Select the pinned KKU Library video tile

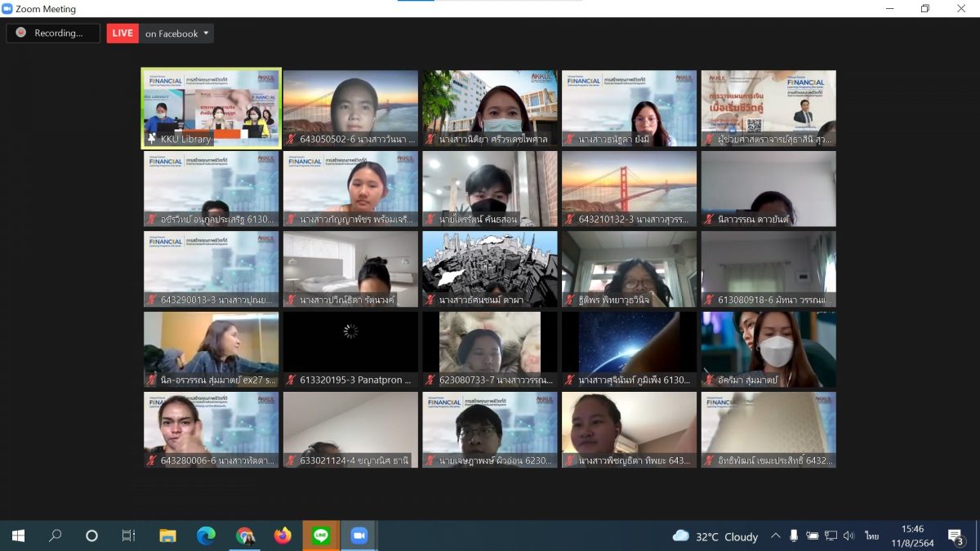tap(212, 102)
